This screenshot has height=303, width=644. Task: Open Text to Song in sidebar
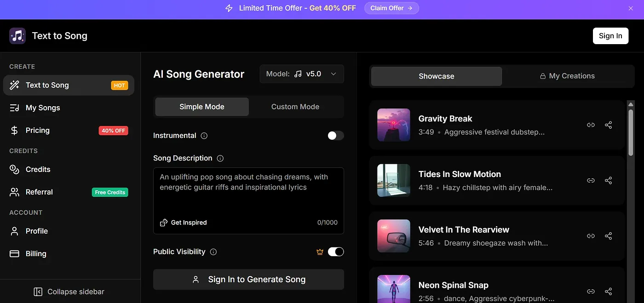pos(69,85)
